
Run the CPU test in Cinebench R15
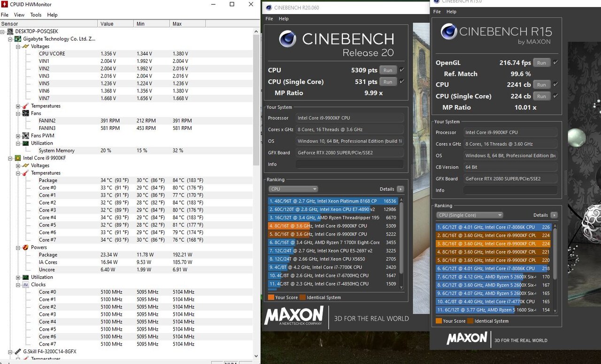click(541, 84)
